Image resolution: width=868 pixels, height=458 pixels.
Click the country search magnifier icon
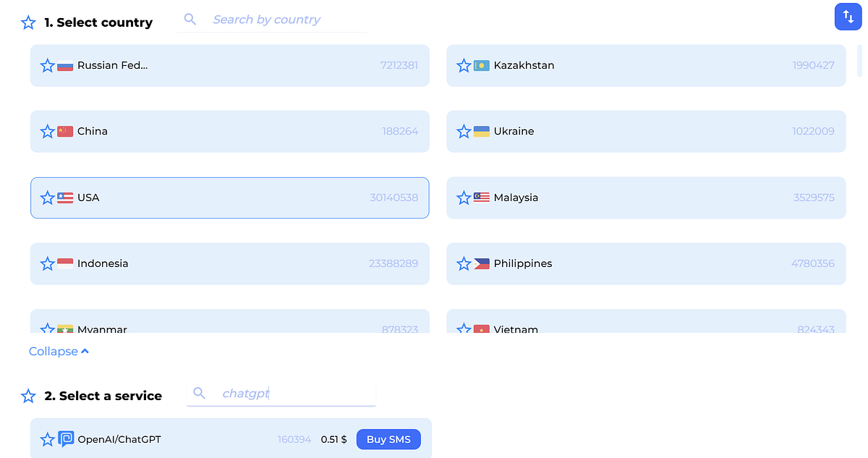[x=190, y=20]
